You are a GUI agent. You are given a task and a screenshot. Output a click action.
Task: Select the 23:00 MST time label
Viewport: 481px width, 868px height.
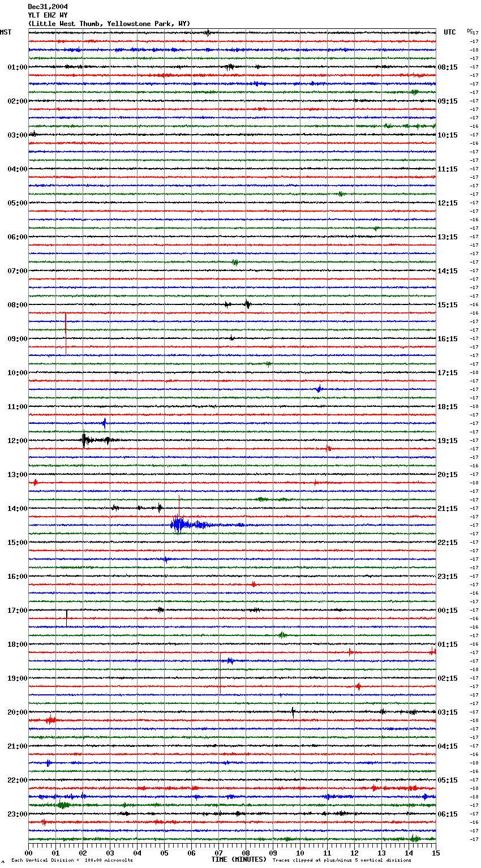[x=18, y=814]
